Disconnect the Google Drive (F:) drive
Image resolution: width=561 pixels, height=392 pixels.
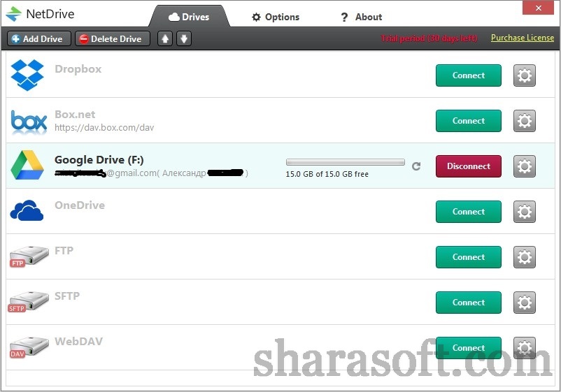pos(469,166)
